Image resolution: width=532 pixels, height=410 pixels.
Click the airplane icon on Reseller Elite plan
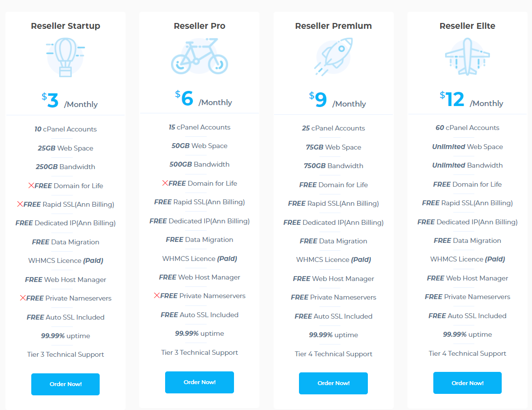(467, 55)
